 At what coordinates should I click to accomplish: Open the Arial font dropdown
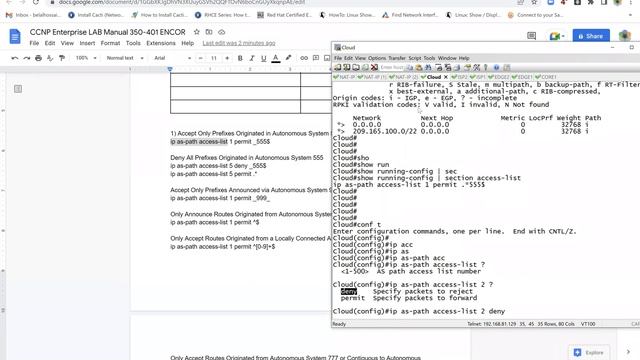[172, 58]
